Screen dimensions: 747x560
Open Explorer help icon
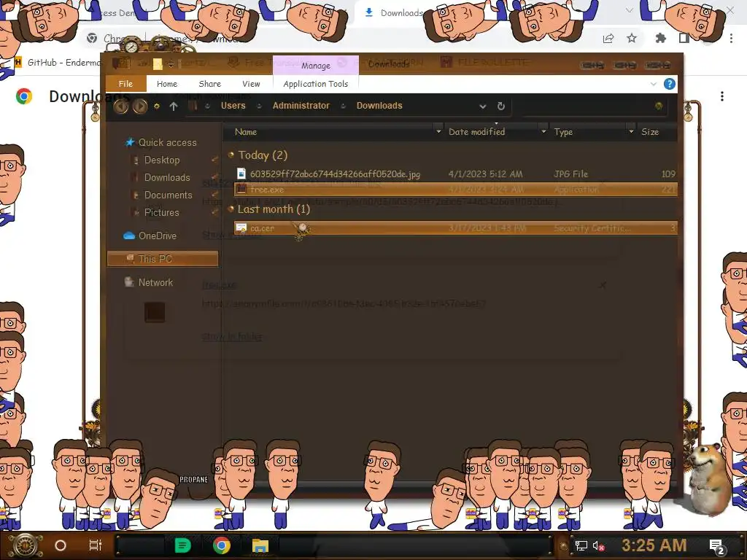point(670,84)
